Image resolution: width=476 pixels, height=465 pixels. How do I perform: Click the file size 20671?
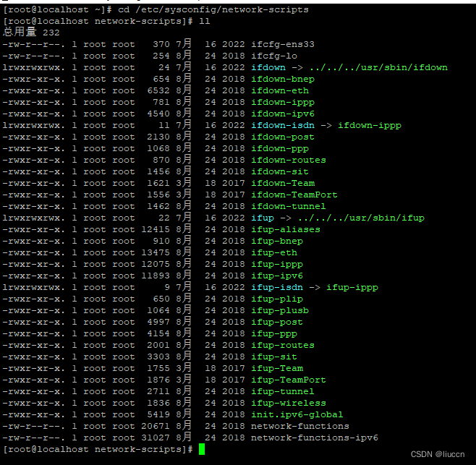point(156,426)
